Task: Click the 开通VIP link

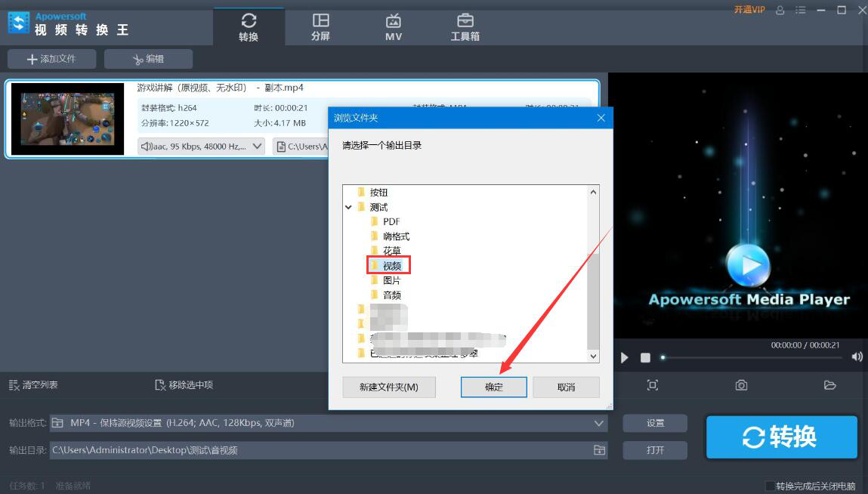Action: point(749,10)
